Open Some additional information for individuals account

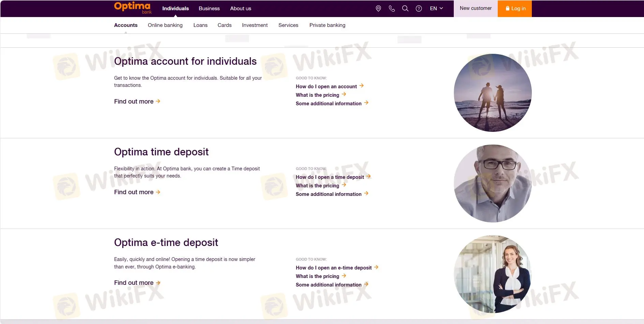pos(332,104)
